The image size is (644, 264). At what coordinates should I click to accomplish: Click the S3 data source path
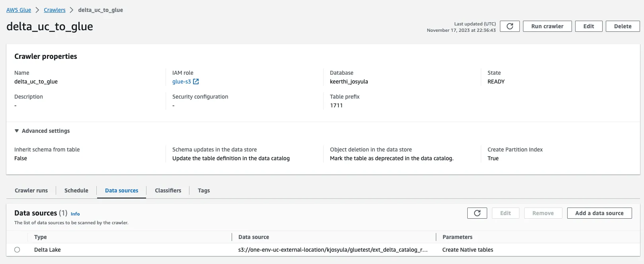coord(333,250)
